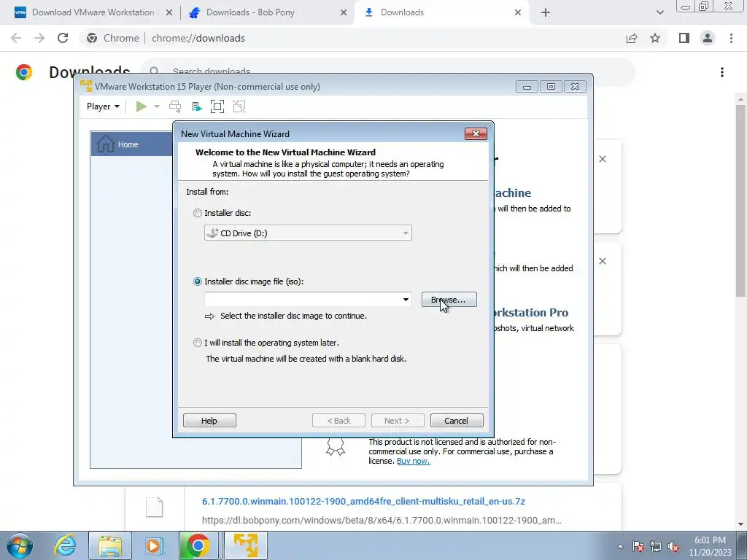The width and height of the screenshot is (747, 560).
Task: Select I will install operating system later
Action: [197, 343]
